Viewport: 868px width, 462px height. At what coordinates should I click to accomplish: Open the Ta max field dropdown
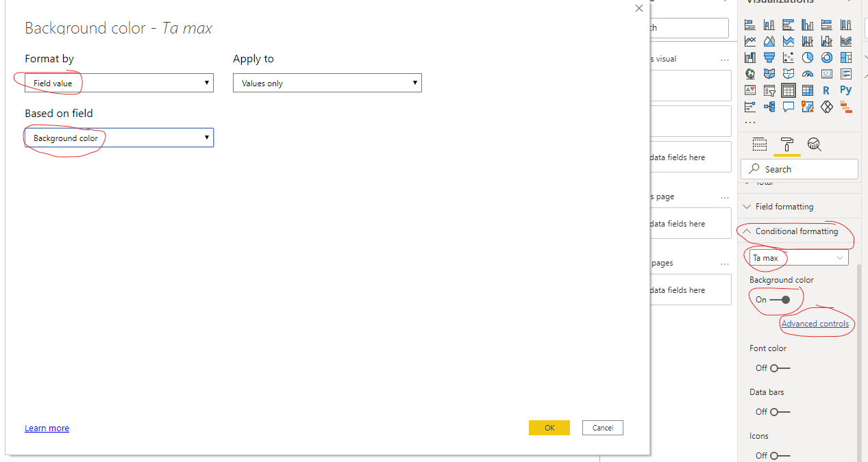(799, 258)
